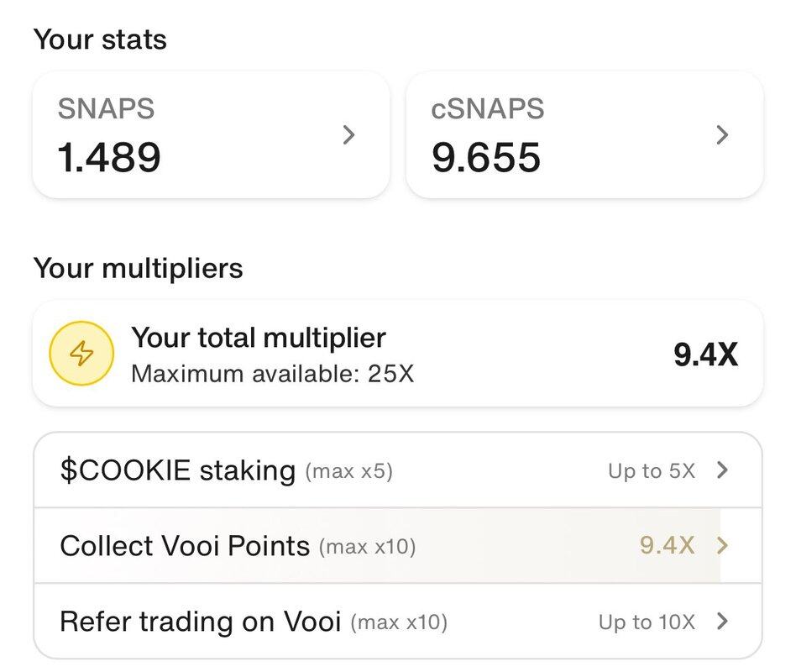Screen dimensions: 796x672
Task: Click the "Up to 5X" staking text
Action: pyautogui.click(x=652, y=471)
